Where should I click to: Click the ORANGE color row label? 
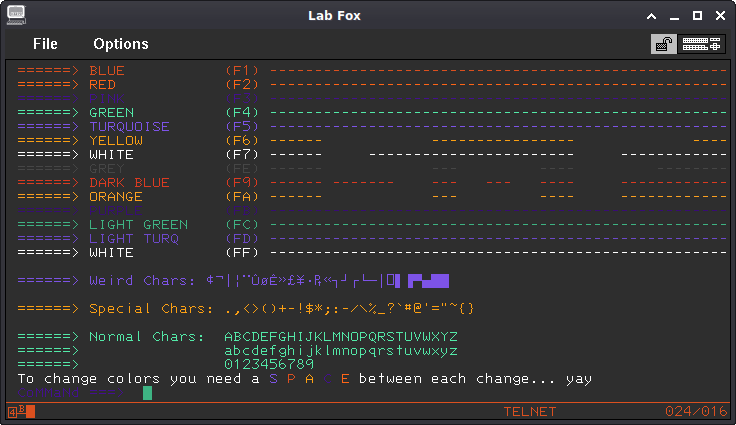click(x=116, y=197)
